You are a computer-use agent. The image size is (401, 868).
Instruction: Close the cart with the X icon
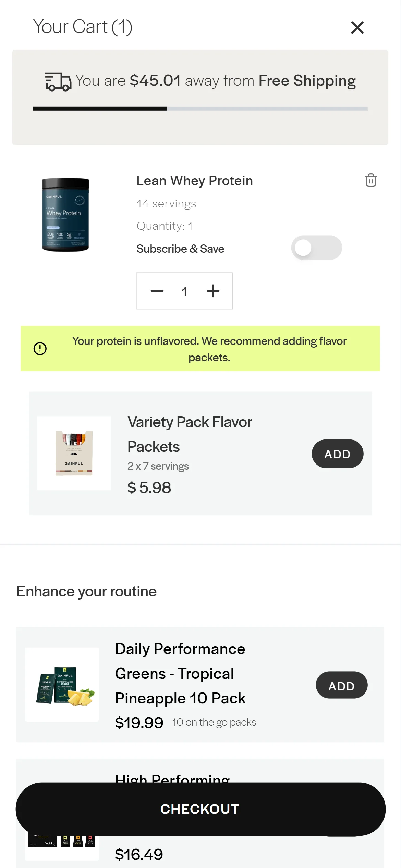point(357,27)
